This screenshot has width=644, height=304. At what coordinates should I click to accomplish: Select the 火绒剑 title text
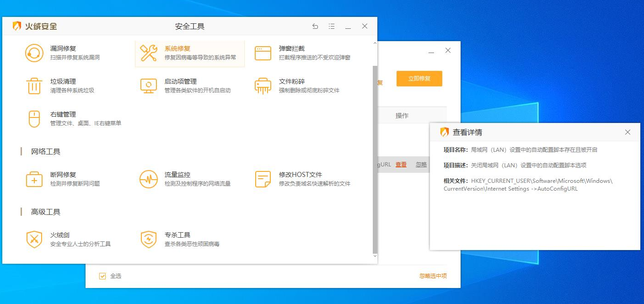point(60,235)
